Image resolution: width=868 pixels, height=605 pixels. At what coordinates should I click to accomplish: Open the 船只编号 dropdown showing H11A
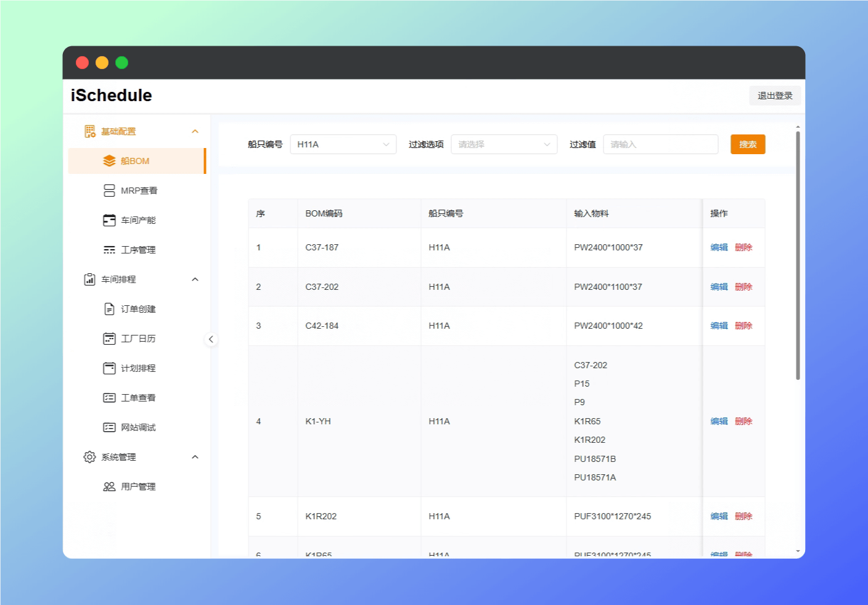pos(343,144)
